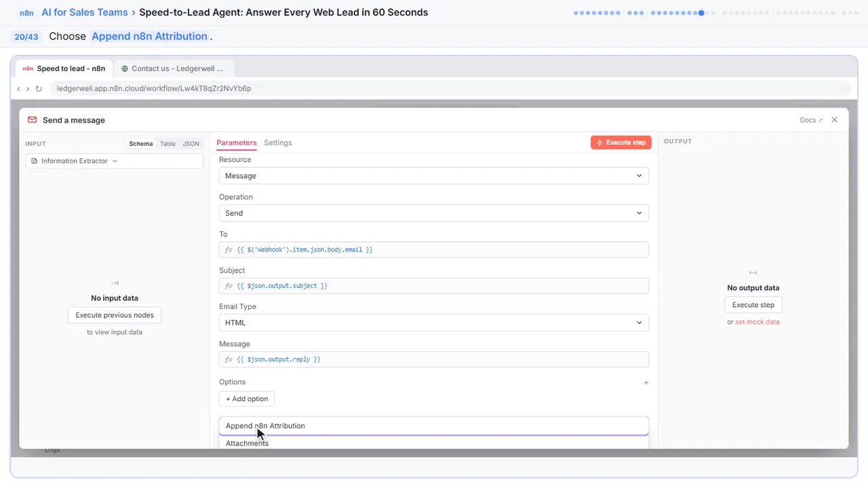Switch to the Contact us - Ledgerwell browser tab

pyautogui.click(x=173, y=68)
